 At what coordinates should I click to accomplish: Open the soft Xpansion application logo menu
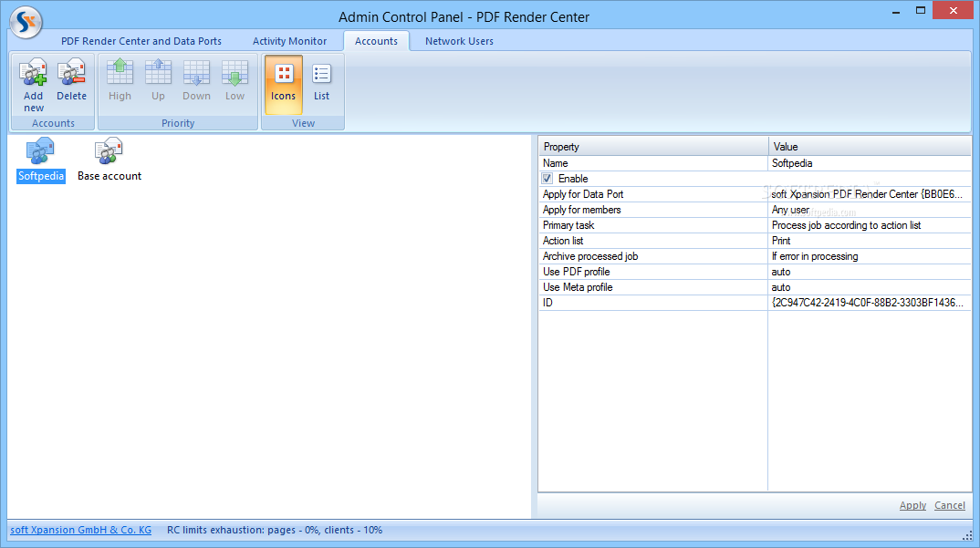(26, 22)
